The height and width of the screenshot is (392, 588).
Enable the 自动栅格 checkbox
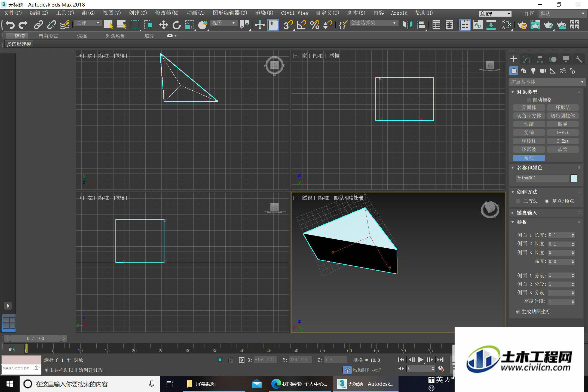529,100
